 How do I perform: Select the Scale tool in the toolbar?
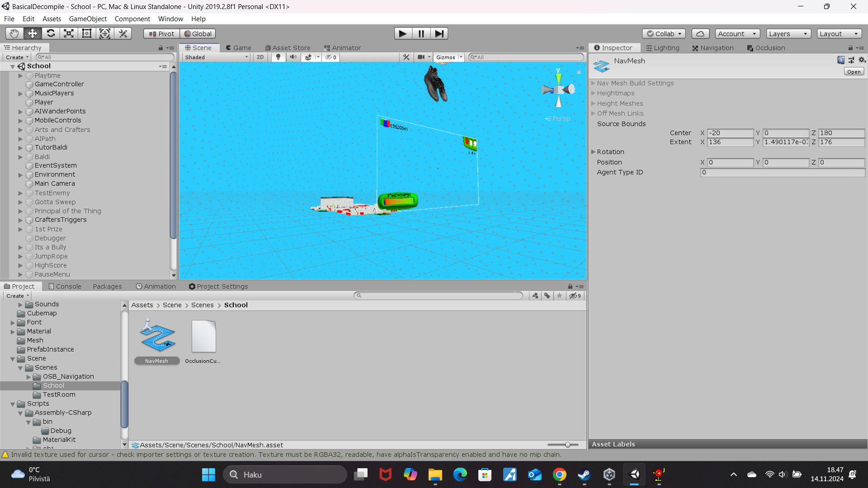click(x=68, y=33)
